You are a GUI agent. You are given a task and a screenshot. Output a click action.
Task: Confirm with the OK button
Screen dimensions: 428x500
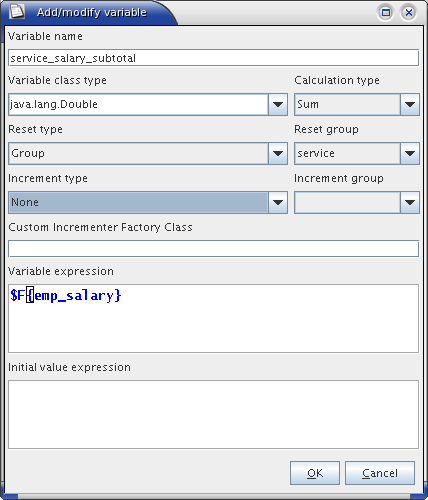[x=315, y=473]
